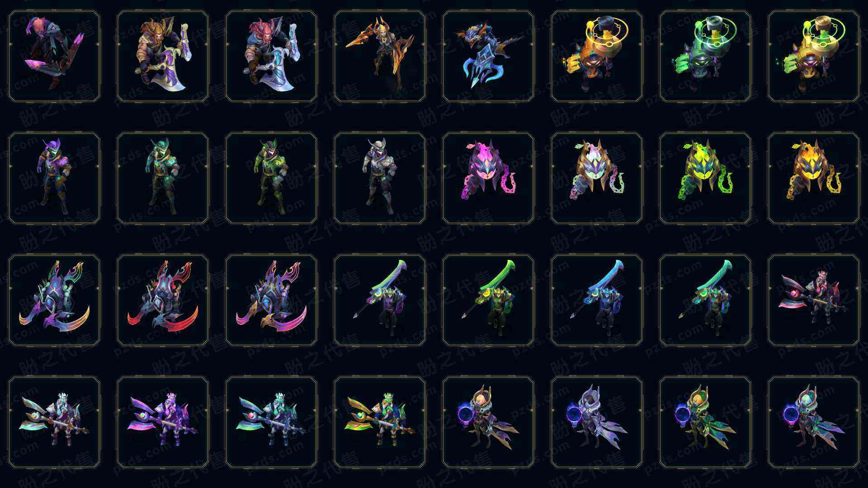
Task: Click the golden-armored axe warrior skin
Action: point(163,56)
